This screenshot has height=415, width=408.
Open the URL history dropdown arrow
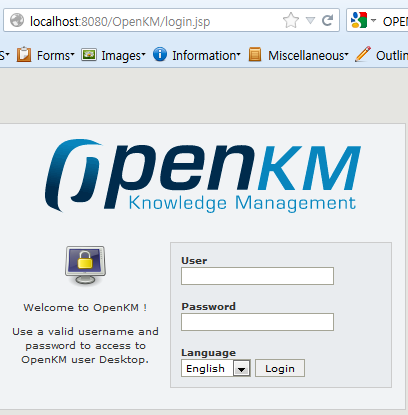[x=310, y=21]
